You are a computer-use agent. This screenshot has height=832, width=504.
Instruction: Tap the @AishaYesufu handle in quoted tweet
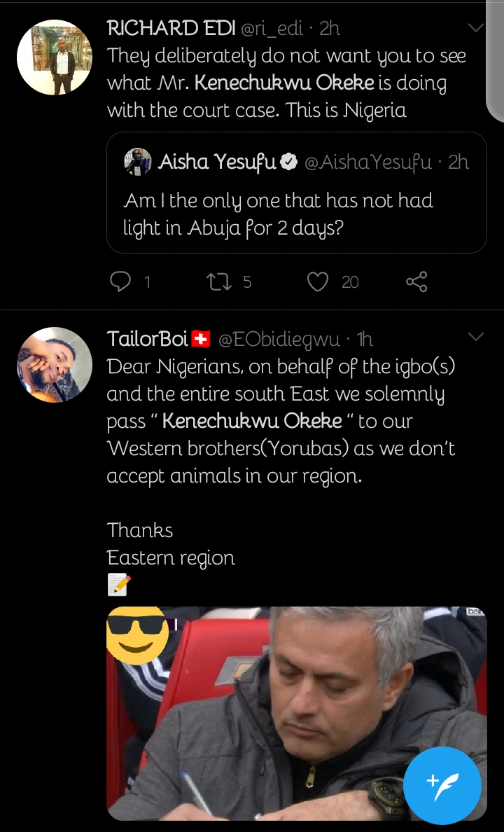(x=367, y=162)
